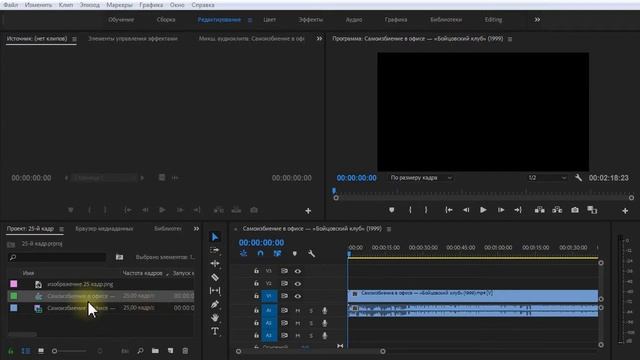Click the Lift button in Program monitor
This screenshot has height=360, width=640.
click(x=540, y=210)
